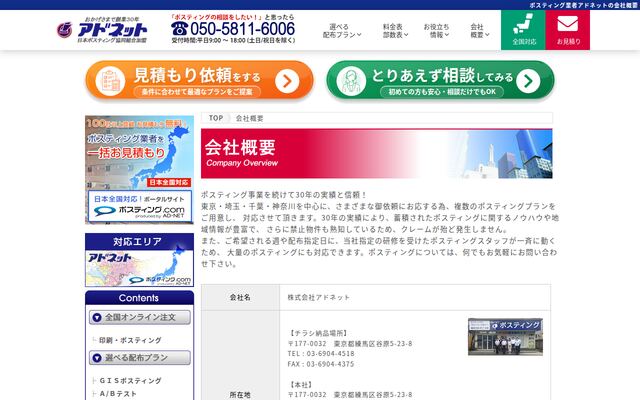Viewport: 640px width, 400px height.
Task: Go to TOP in the breadcrumb
Action: (216, 118)
